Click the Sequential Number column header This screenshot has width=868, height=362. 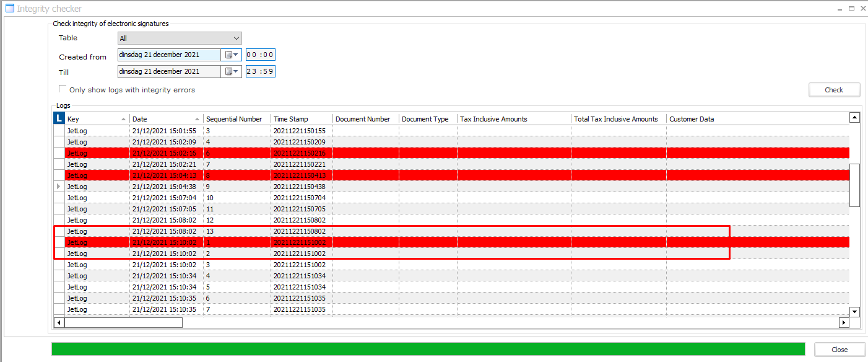(237, 119)
